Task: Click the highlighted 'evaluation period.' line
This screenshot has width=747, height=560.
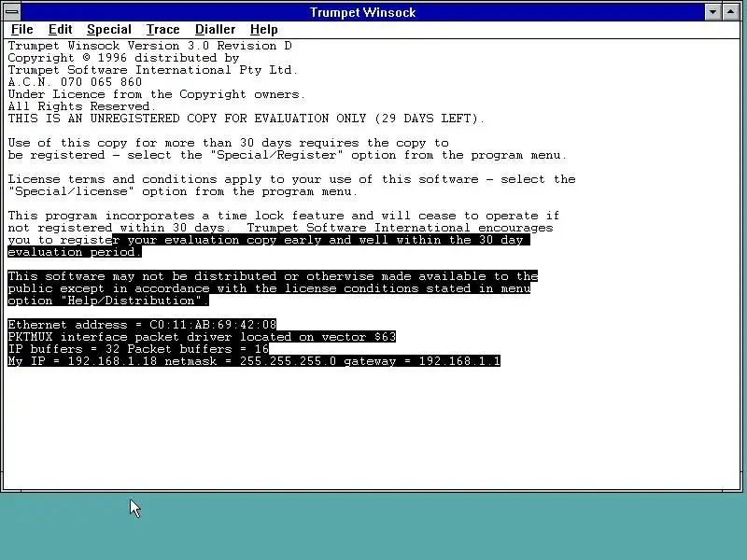Action: coord(75,252)
